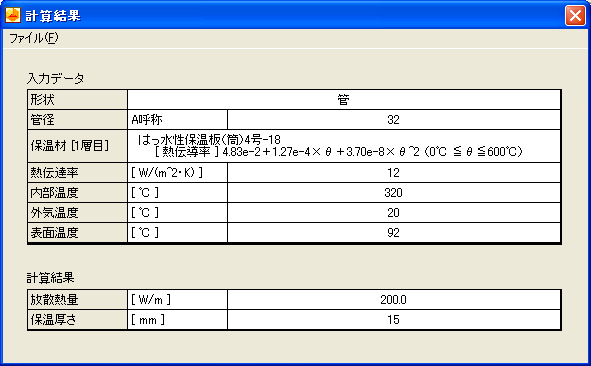The image size is (591, 366).
Task: Select the 放散熱量 result 200.0
Action: pos(394,300)
